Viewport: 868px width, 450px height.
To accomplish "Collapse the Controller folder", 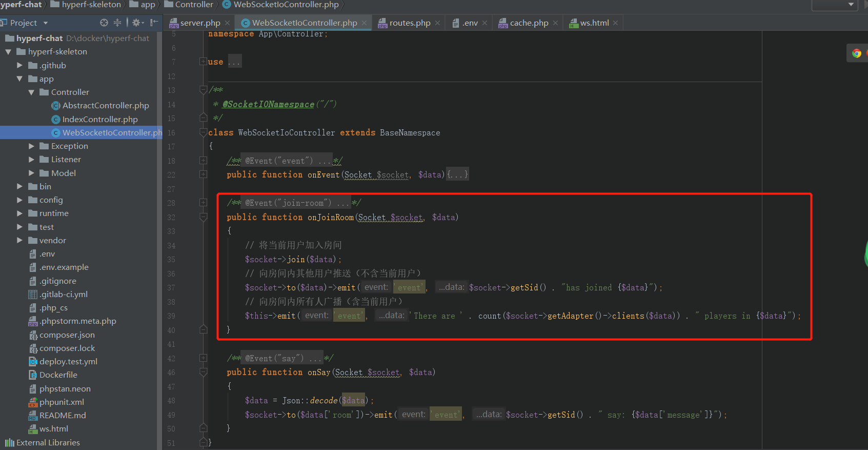I will pos(31,92).
